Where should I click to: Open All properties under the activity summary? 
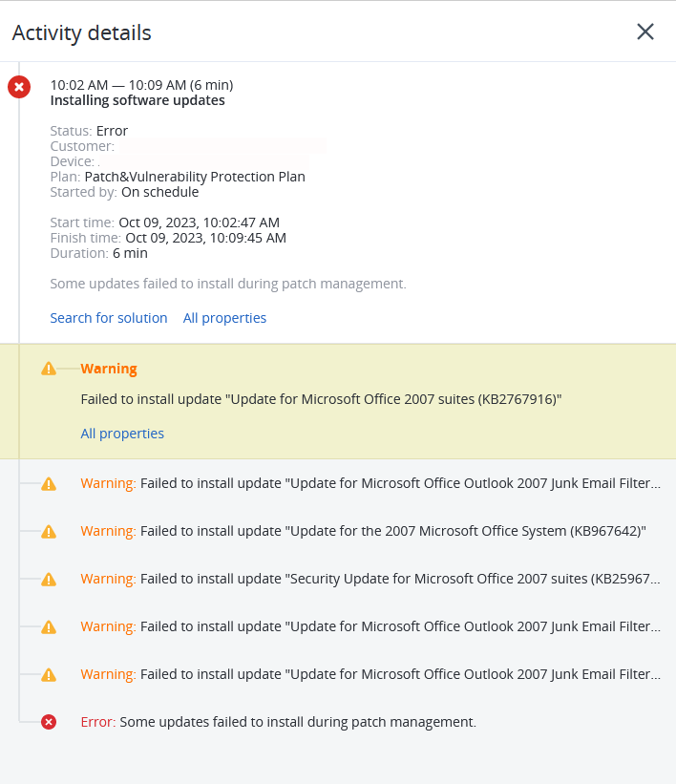coord(224,317)
